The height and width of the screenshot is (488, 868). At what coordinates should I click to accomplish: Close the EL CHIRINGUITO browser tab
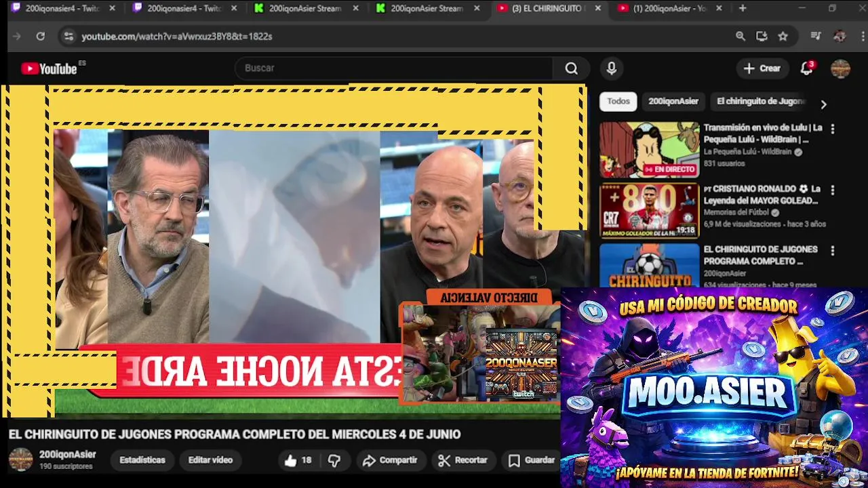click(x=597, y=8)
